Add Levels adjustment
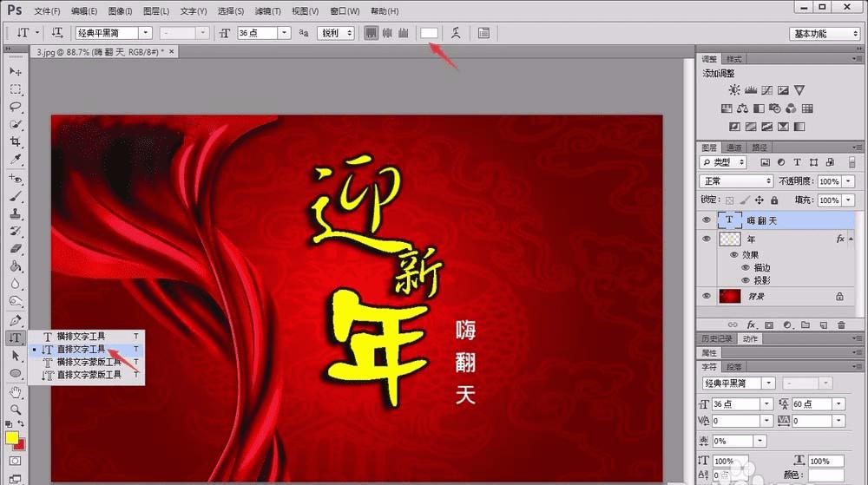The image size is (868, 485). click(x=751, y=90)
